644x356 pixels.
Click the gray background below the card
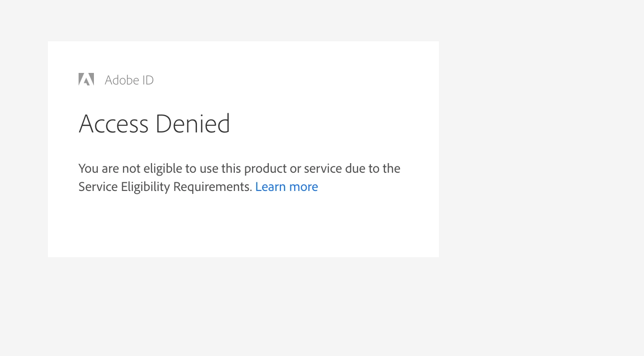click(243, 307)
